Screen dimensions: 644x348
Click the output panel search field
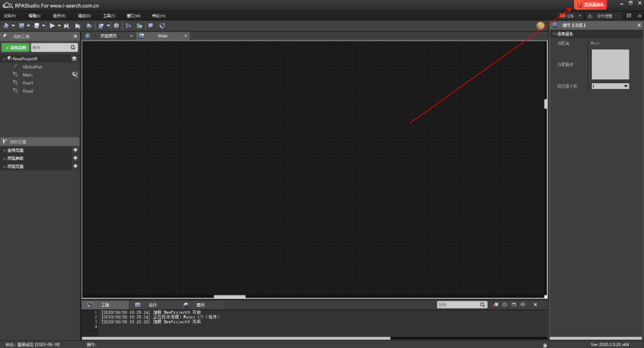pos(458,304)
